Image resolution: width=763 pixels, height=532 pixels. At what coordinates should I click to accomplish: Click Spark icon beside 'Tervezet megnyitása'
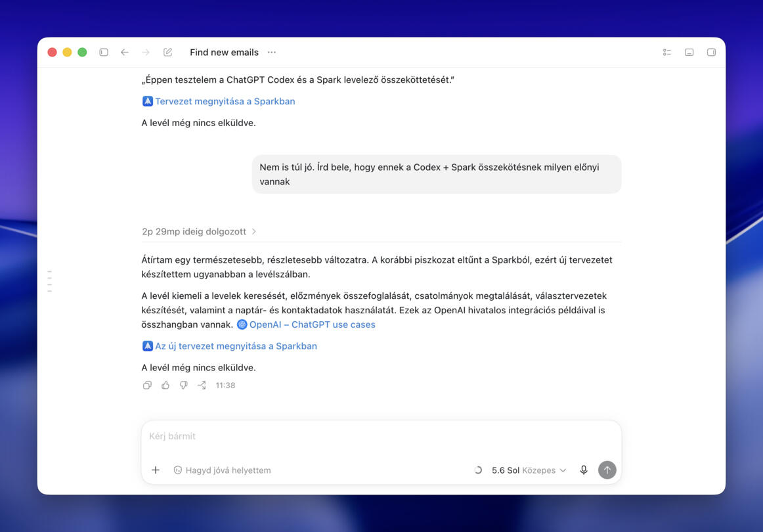148,101
